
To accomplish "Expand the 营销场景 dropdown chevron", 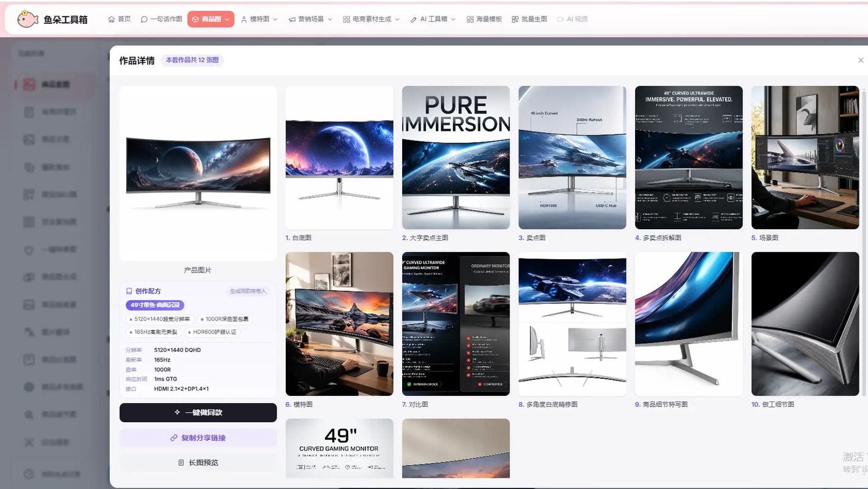I will [330, 20].
